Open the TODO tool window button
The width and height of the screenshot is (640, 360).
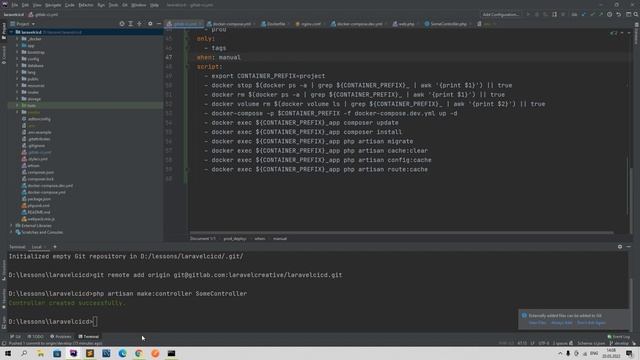(35, 337)
